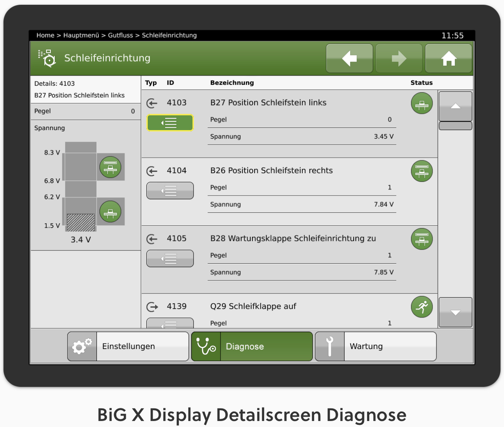
Task: Click the input arrow icon next to ID 4105
Action: click(152, 239)
